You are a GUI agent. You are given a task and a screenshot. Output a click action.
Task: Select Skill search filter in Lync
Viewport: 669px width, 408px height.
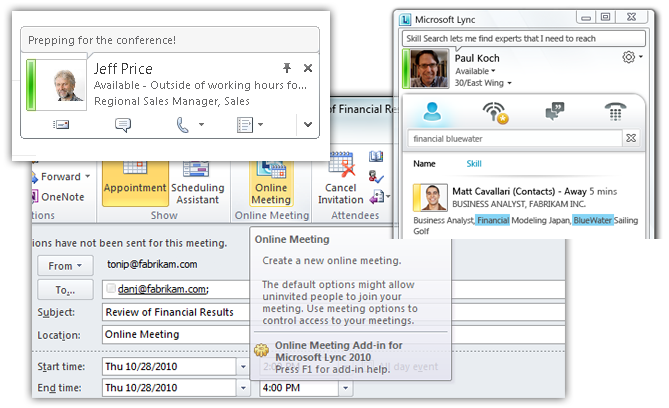point(474,164)
